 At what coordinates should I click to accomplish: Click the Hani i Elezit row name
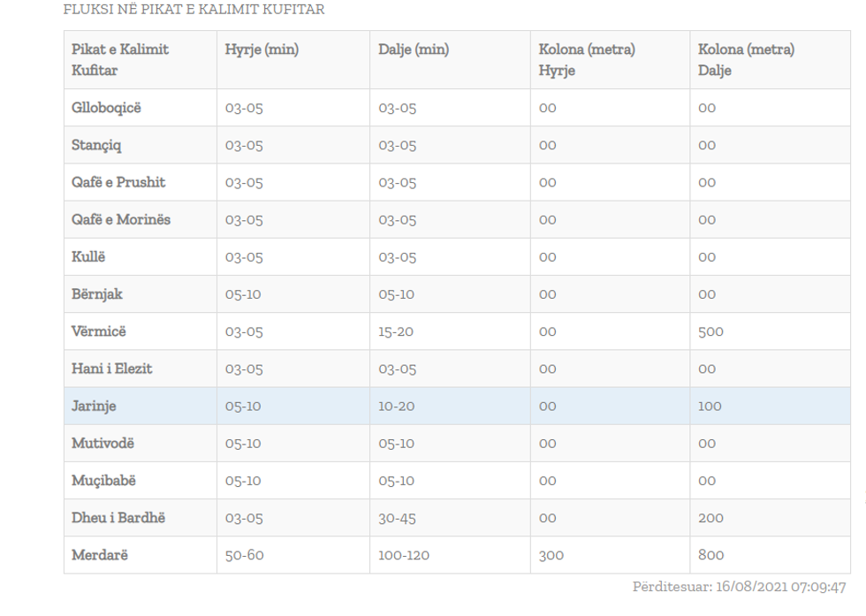(112, 369)
